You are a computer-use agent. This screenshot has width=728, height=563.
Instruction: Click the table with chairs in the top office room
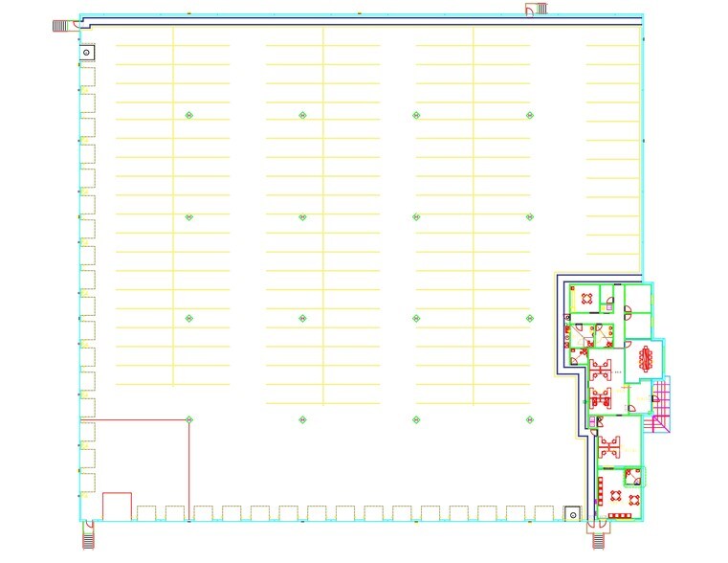[x=585, y=299]
